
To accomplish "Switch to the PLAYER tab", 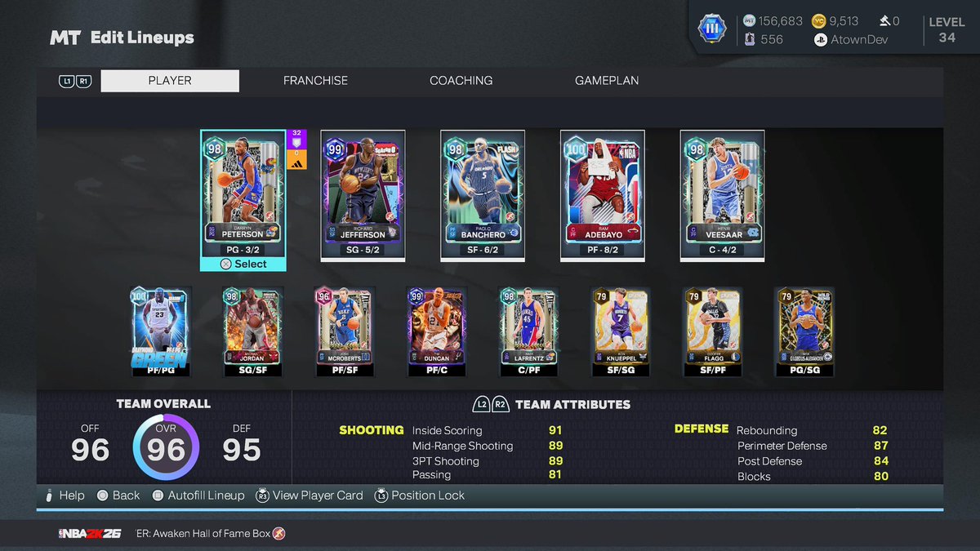I will click(x=170, y=81).
